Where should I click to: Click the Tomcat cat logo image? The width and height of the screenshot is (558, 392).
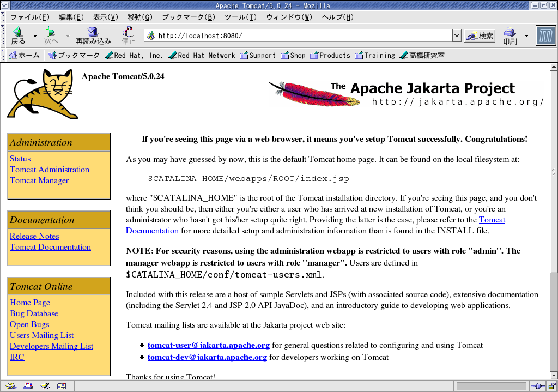pyautogui.click(x=43, y=94)
